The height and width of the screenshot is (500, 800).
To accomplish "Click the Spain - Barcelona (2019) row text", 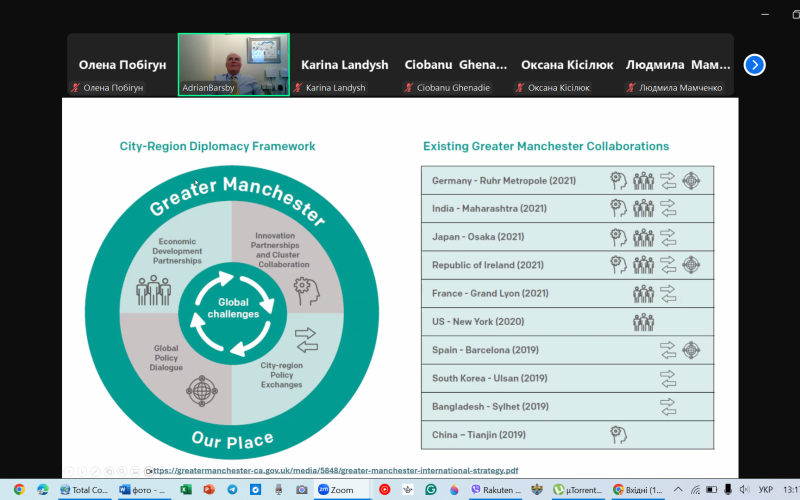I will click(x=485, y=350).
